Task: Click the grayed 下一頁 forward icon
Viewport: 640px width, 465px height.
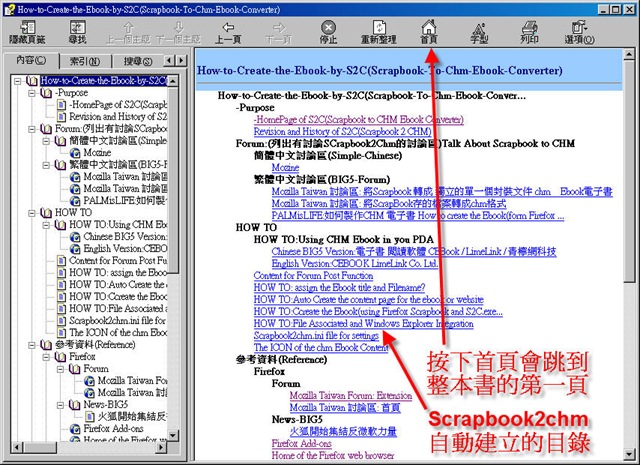Action: click(279, 27)
